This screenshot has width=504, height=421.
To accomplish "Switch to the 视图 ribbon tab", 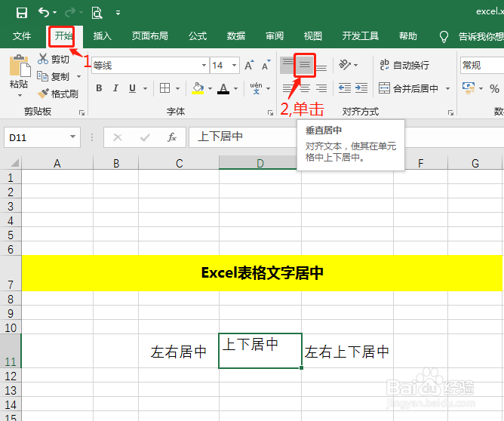I will [313, 36].
